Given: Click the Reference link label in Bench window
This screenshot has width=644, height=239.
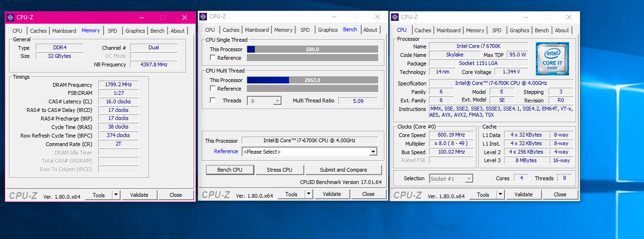Looking at the screenshot, I should pyautogui.click(x=226, y=151).
